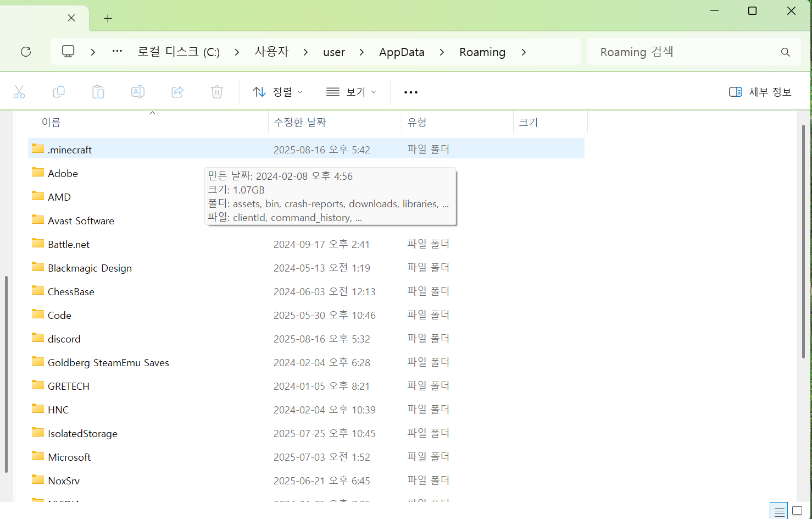Click the Roaming breadcrumb
Screen dimensions: 812x519
(x=482, y=52)
